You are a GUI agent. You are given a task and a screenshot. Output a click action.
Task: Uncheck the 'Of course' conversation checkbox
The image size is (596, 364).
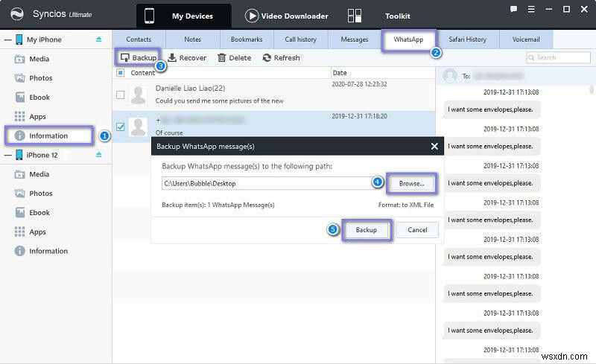(x=121, y=127)
